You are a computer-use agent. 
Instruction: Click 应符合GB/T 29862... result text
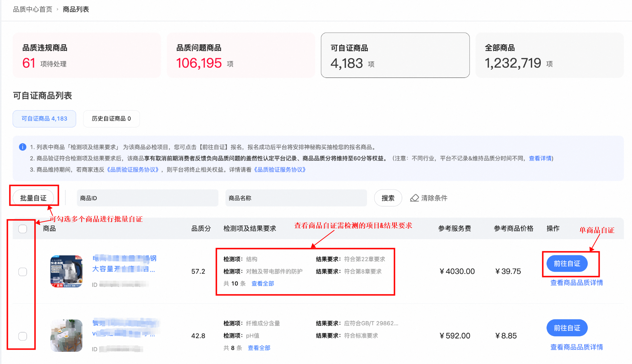point(371,323)
